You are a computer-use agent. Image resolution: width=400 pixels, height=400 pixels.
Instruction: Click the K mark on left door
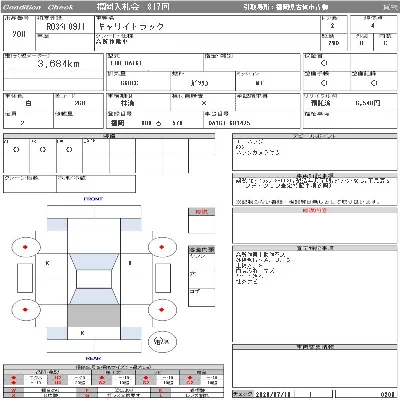click(x=47, y=263)
